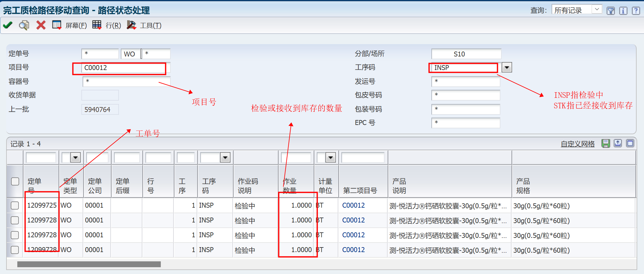Image resolution: width=644 pixels, height=274 pixels.
Task: Click the 定单号 first input field
Action: [100, 54]
